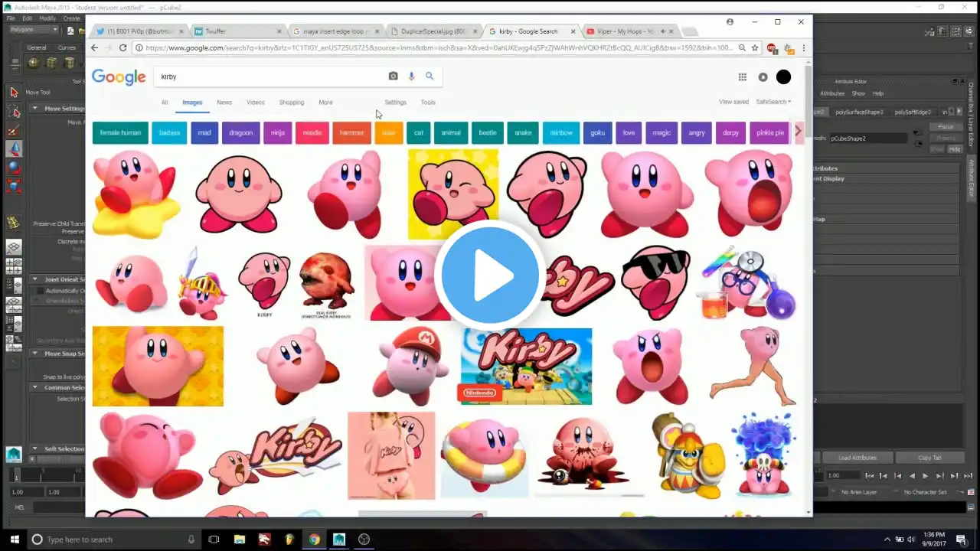Viewport: 980px width, 551px height.
Task: Switch to the All results tab
Action: point(165,103)
